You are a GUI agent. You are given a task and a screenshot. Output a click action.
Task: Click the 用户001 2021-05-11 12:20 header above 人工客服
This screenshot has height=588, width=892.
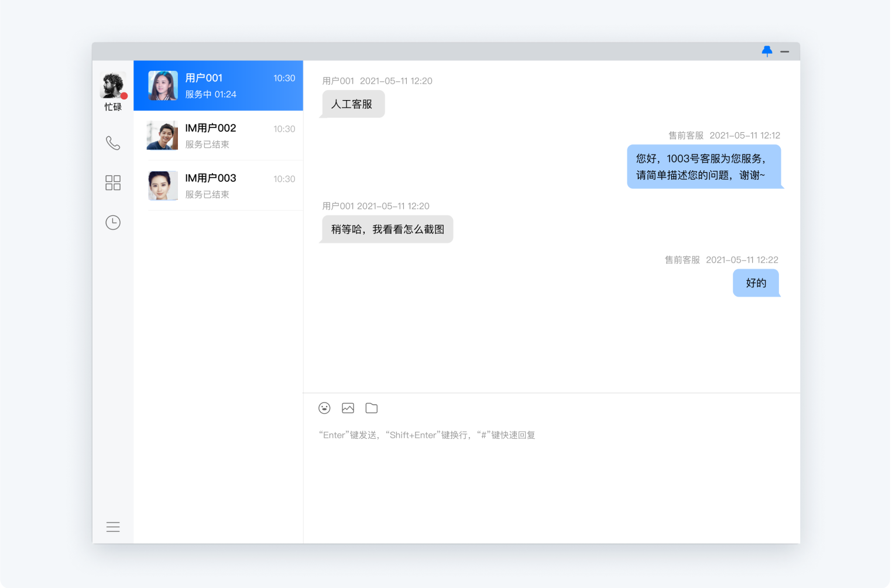378,81
